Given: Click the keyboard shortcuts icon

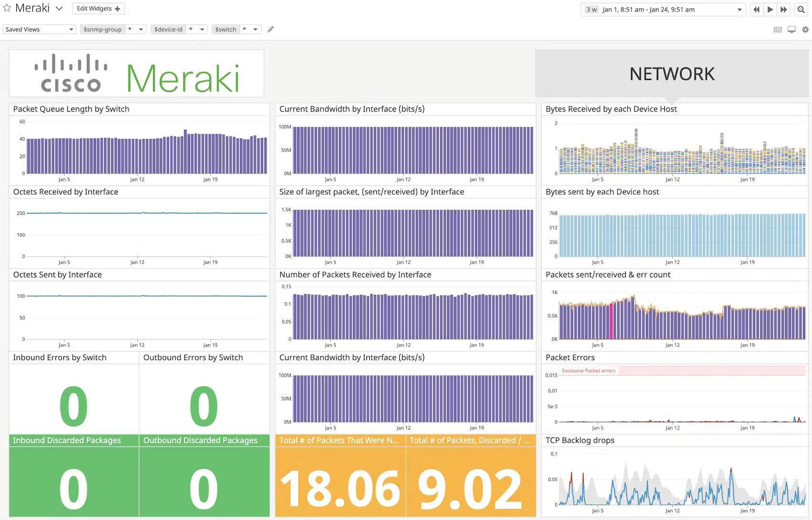Looking at the screenshot, I should pyautogui.click(x=777, y=29).
